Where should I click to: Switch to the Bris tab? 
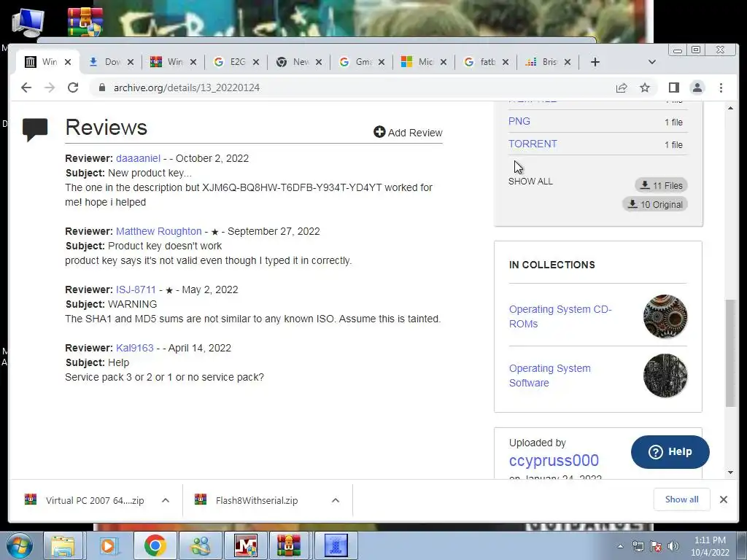click(x=543, y=62)
